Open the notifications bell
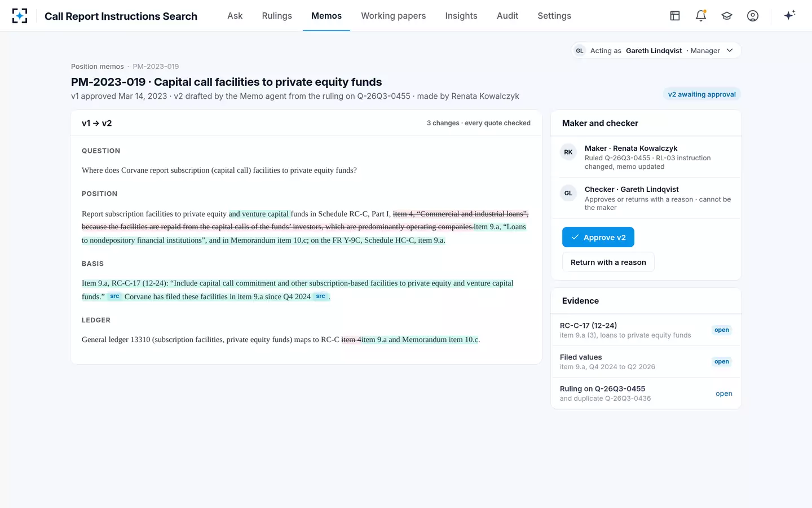The image size is (812, 508). click(701, 16)
